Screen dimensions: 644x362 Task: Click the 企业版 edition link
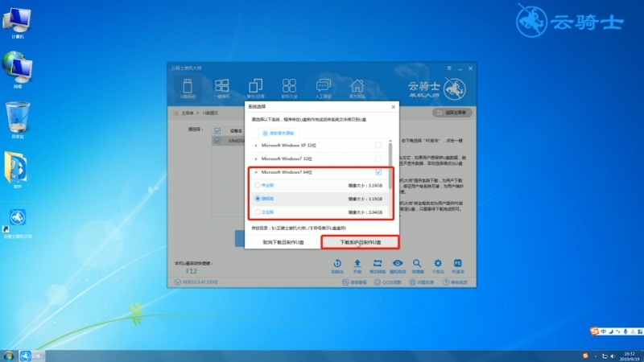267,212
